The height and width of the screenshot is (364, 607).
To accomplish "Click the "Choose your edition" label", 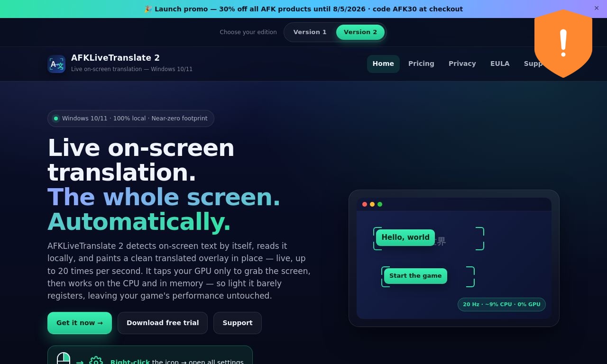I will coord(248,32).
